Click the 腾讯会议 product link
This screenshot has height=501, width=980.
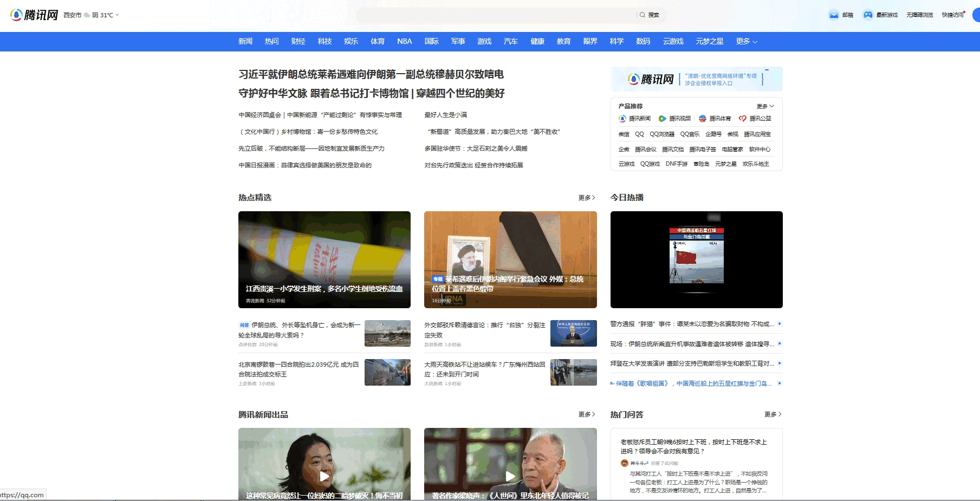[646, 149]
